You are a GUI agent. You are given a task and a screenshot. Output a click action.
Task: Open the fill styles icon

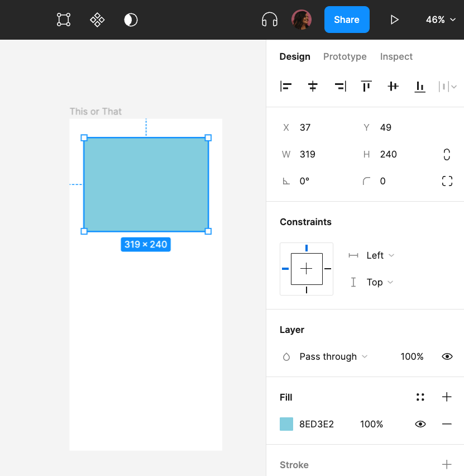click(420, 397)
